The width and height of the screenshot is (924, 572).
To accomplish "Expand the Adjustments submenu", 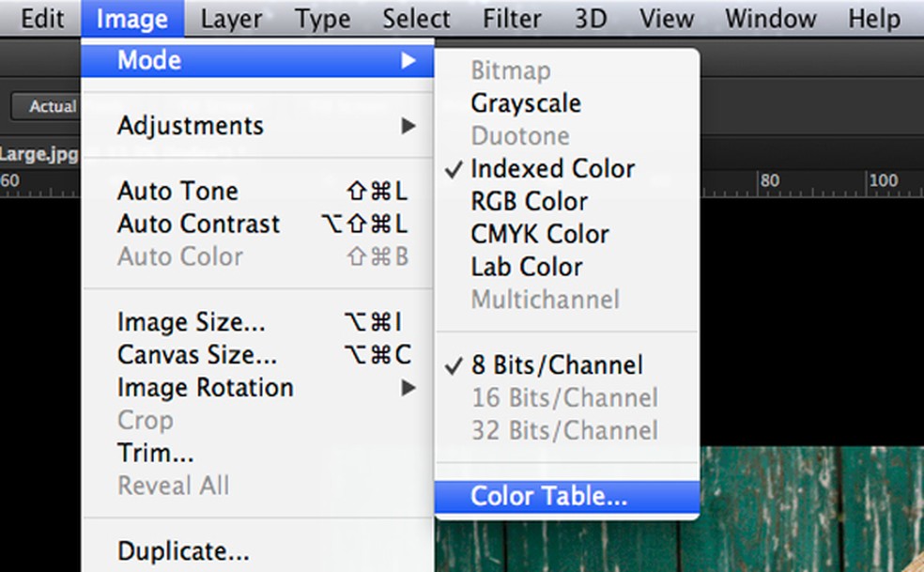I will click(x=190, y=126).
